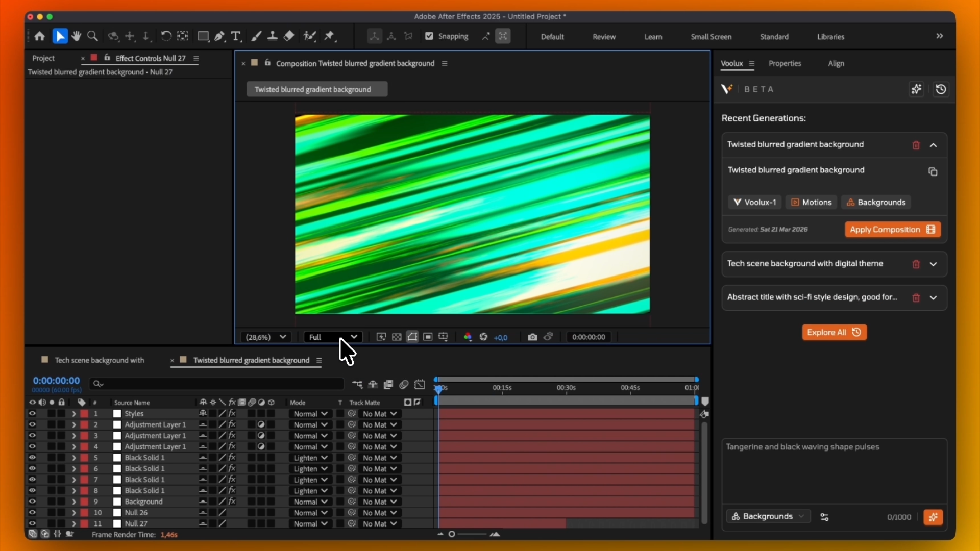Switch to the Properties panel tab

coord(785,63)
